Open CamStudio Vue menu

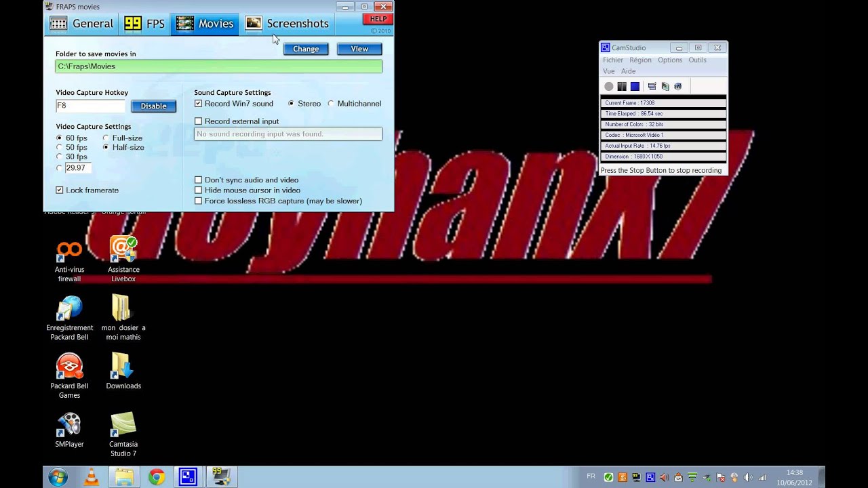coord(609,71)
